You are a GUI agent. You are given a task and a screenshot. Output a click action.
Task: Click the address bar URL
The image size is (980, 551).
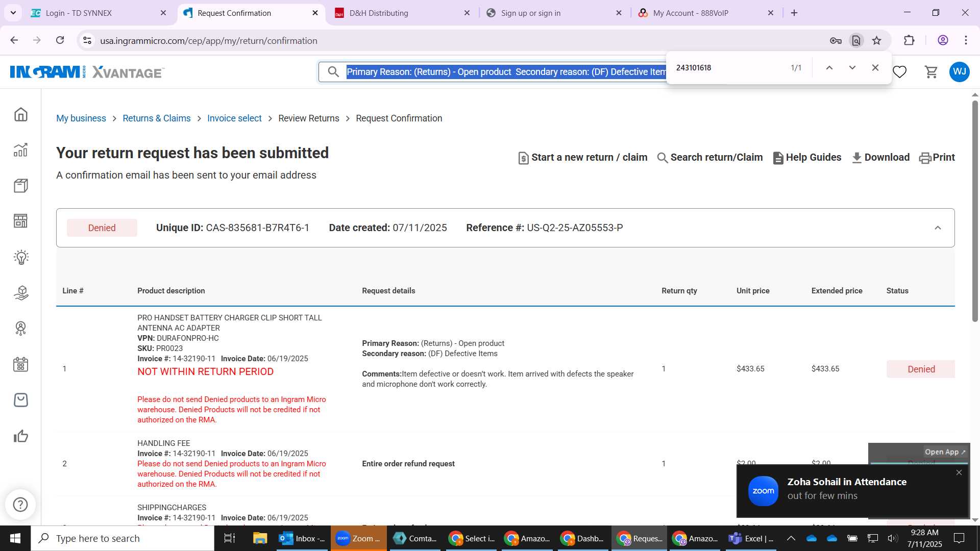click(x=209, y=41)
